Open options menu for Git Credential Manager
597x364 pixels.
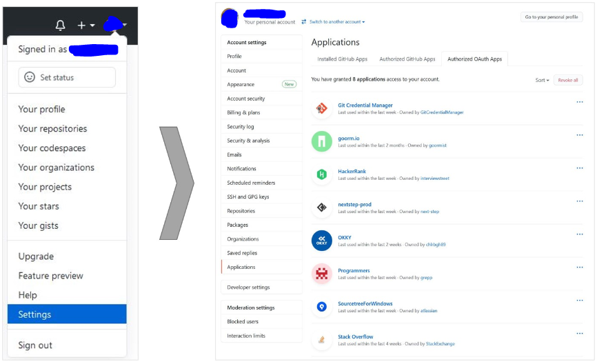[x=580, y=102]
